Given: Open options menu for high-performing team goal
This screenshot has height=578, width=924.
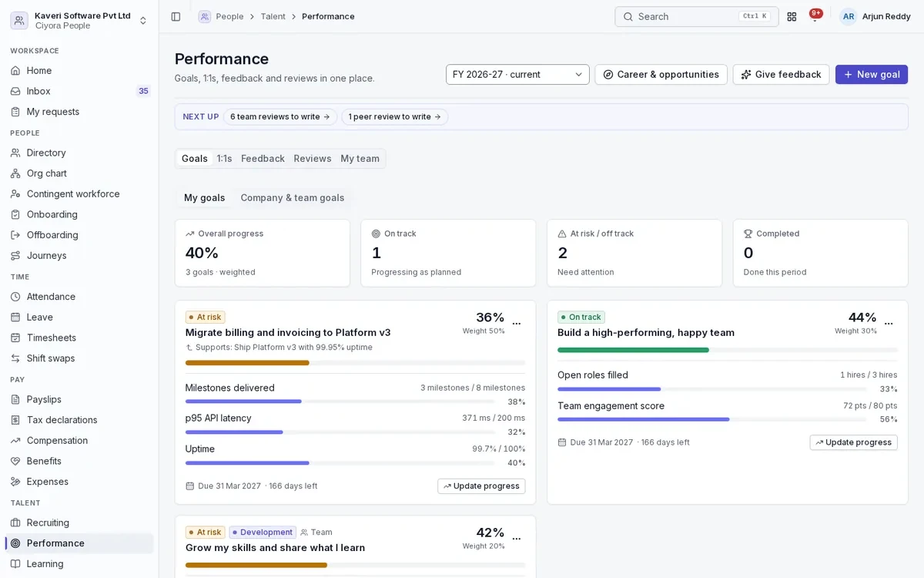Looking at the screenshot, I should [889, 324].
